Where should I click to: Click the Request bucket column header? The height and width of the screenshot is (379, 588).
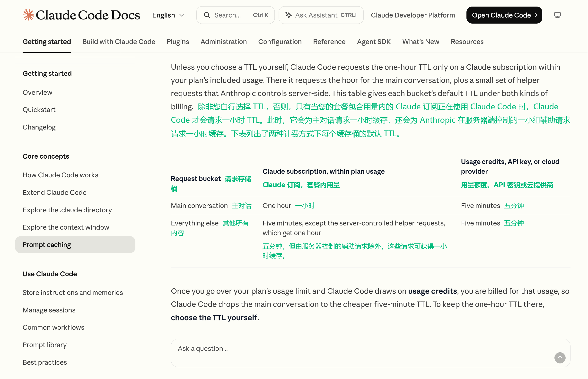[211, 184]
